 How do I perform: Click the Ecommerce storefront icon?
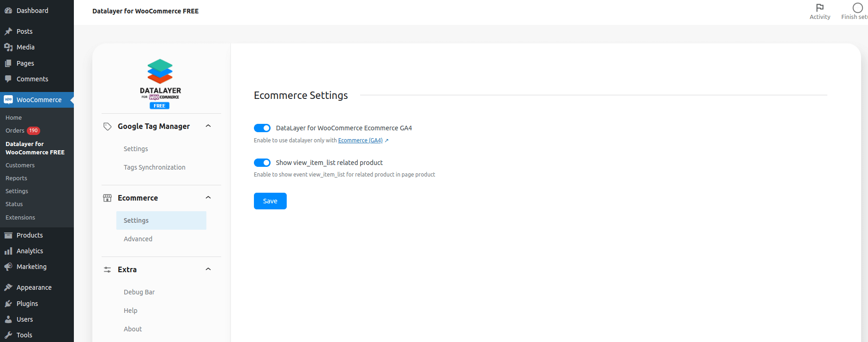click(108, 198)
